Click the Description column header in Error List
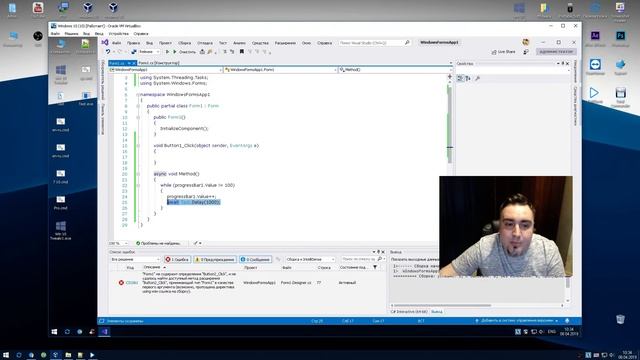Image resolution: width=640 pixels, height=360 pixels. (x=152, y=267)
